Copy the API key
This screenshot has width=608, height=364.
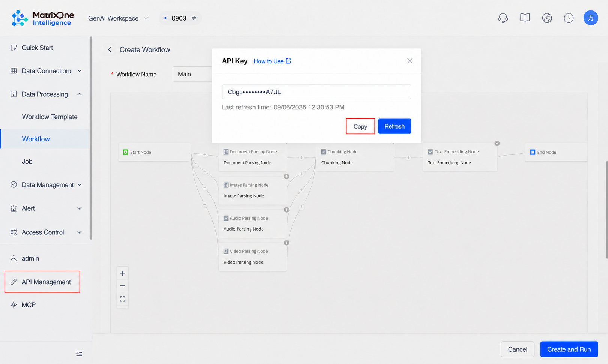(x=360, y=126)
